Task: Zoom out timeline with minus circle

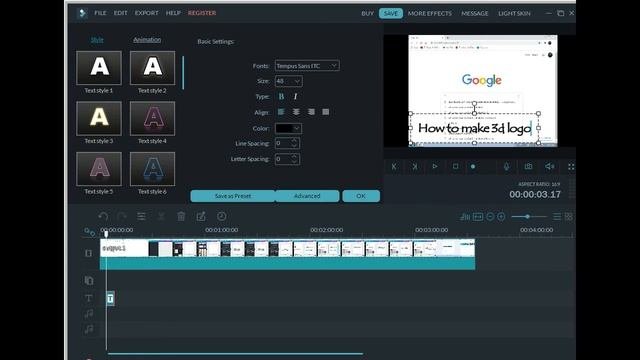Action: point(490,217)
